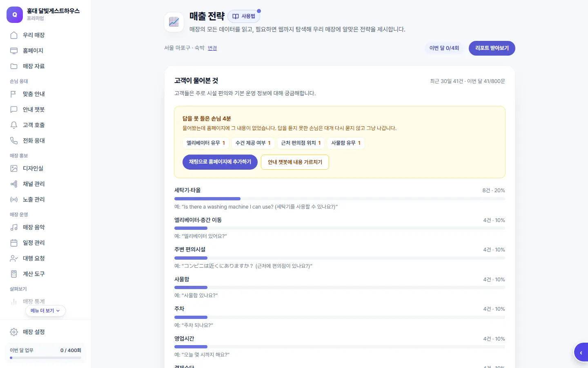The image size is (588, 368).
Task: Click the 서울 마포구 · 숙박 location text
Action: [x=184, y=48]
